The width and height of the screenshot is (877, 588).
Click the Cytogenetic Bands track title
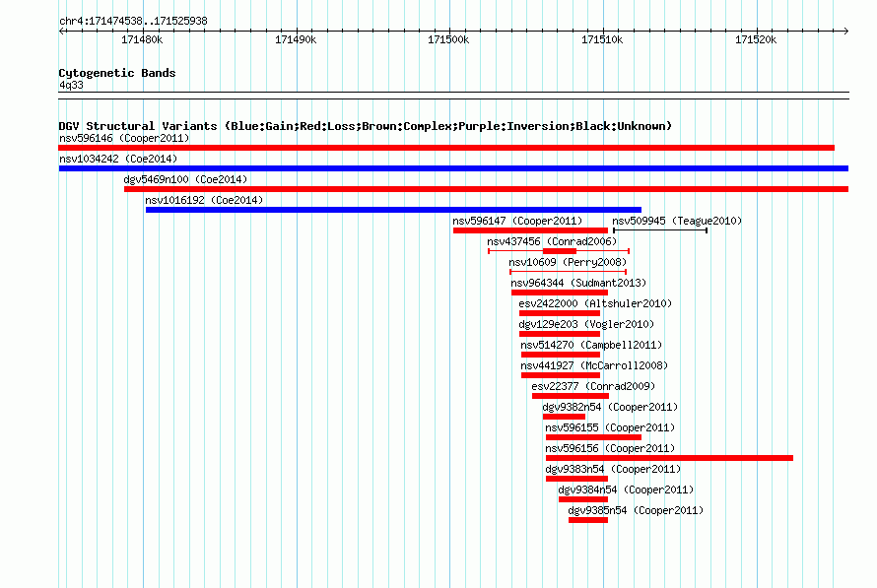117,73
